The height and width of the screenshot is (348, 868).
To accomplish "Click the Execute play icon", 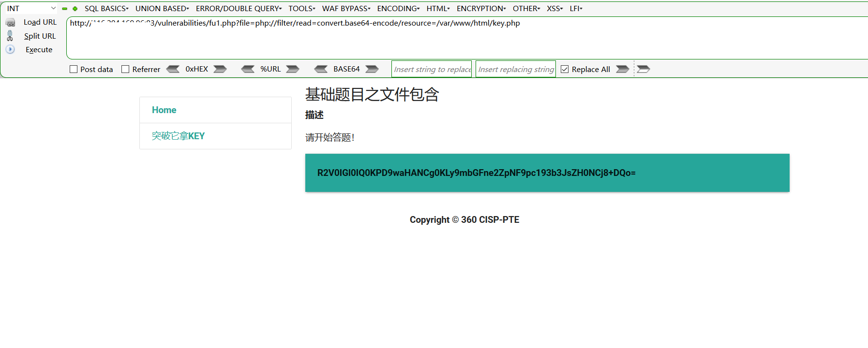I will (10, 49).
